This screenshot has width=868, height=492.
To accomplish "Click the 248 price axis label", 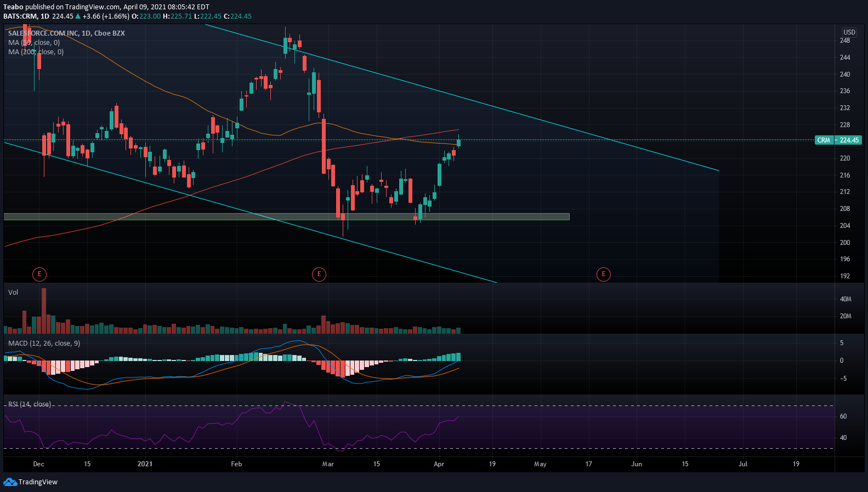I will click(x=845, y=41).
